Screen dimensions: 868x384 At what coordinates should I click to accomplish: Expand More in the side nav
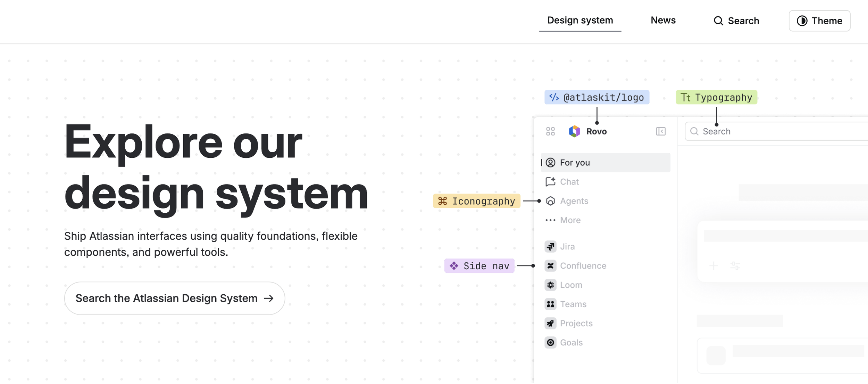click(606, 220)
